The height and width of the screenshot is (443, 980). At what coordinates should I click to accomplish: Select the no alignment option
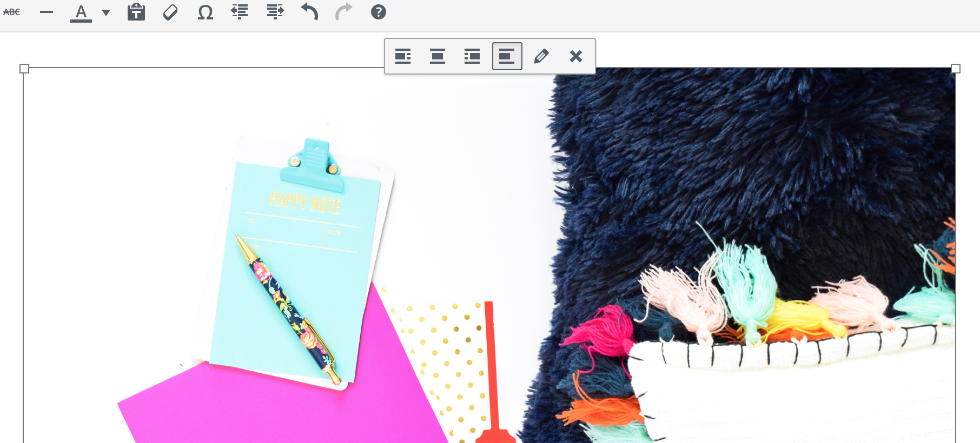coord(507,56)
